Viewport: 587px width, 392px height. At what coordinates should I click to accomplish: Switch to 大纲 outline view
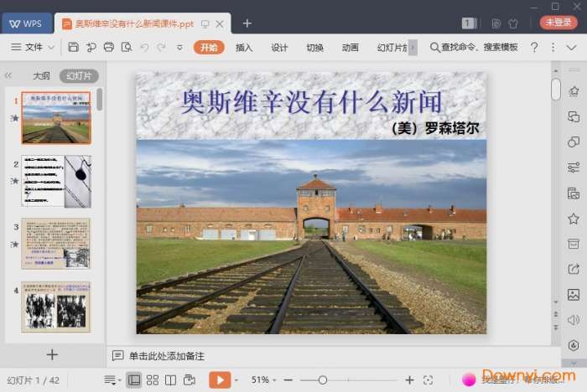41,75
